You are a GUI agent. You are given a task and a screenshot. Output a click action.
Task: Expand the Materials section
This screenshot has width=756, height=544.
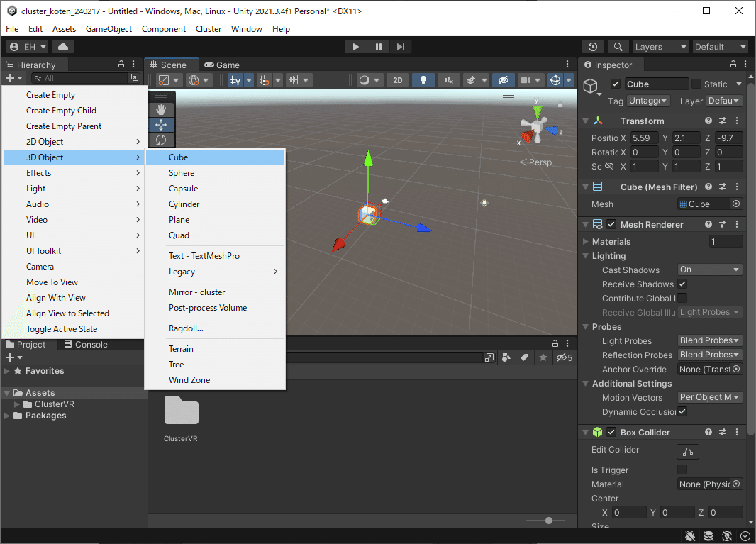[585, 242]
